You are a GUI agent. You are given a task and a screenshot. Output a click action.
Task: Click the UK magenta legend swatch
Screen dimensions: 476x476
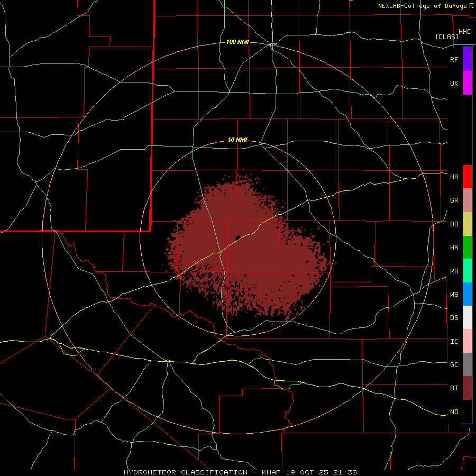[467, 83]
